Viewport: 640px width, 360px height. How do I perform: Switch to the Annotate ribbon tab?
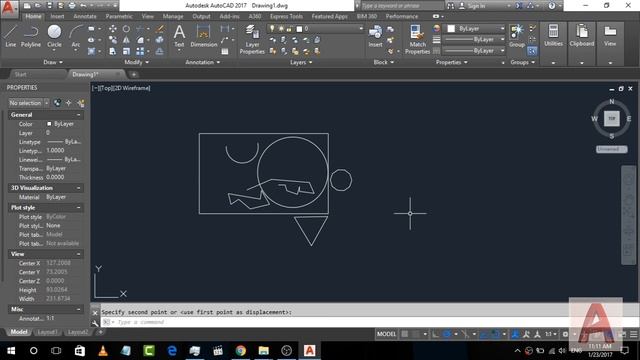[x=85, y=16]
